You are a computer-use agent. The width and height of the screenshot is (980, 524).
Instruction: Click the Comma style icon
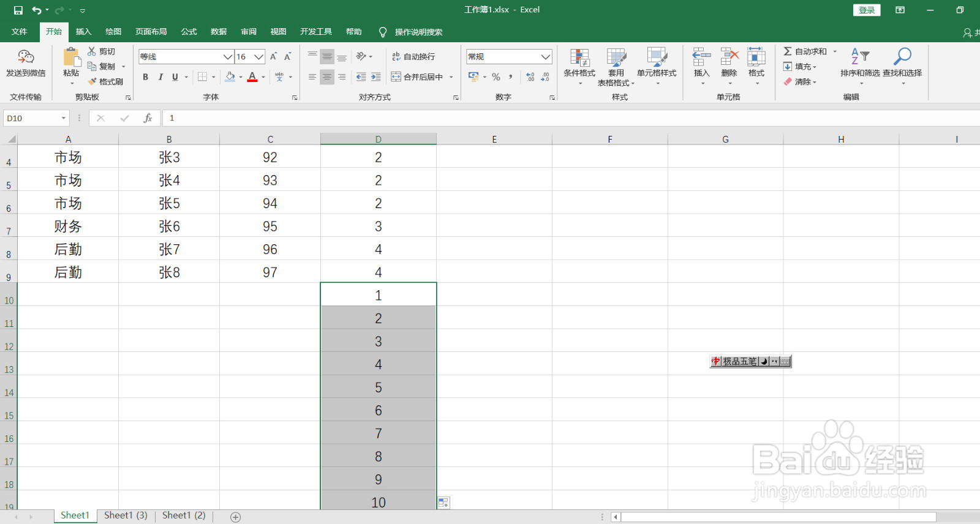(x=510, y=77)
